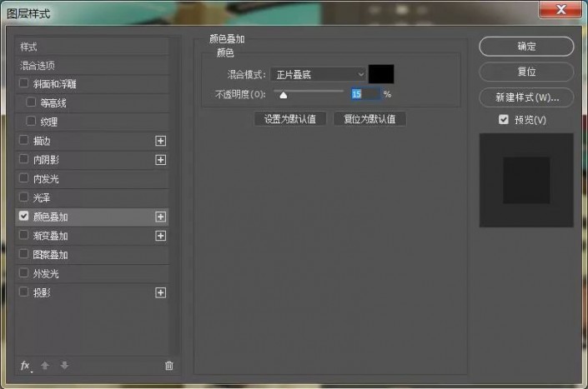Add another 描边 effect with plus icon
Image resolution: width=588 pixels, height=389 pixels.
[160, 141]
